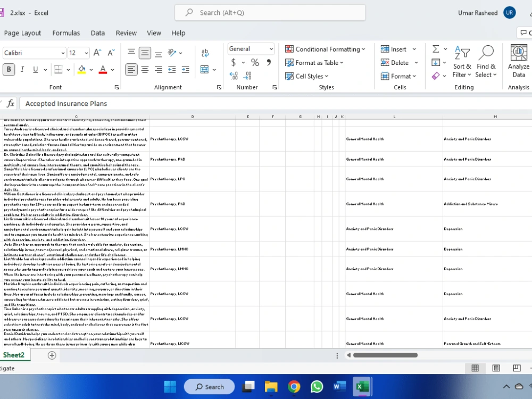Image resolution: width=532 pixels, height=399 pixels.
Task: Click Fill down icon
Action: [436, 62]
